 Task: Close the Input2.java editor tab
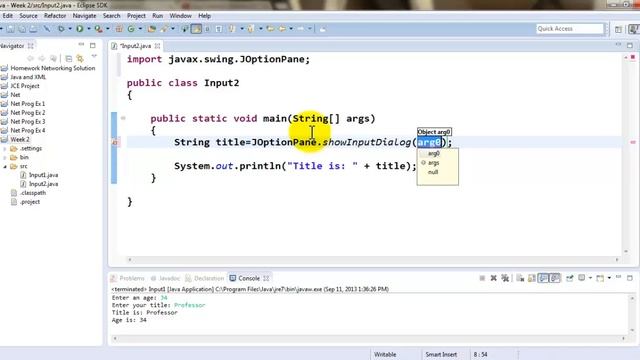click(x=157, y=46)
